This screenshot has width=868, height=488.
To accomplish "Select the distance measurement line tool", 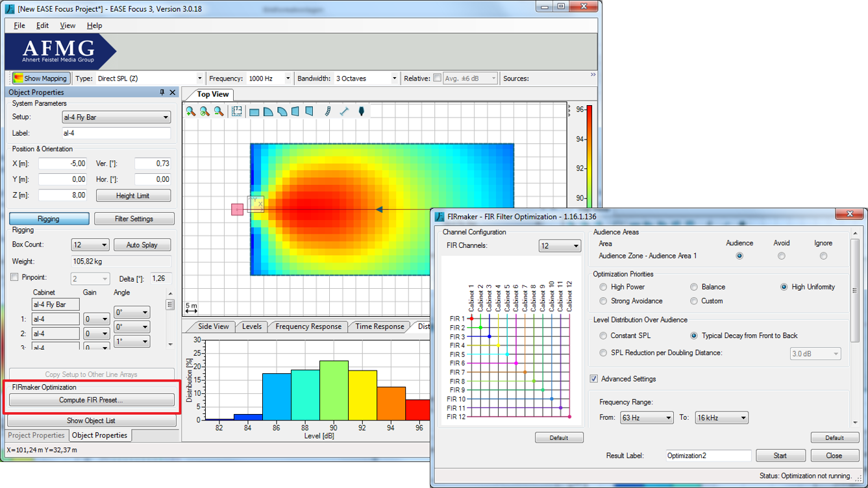I will (344, 112).
